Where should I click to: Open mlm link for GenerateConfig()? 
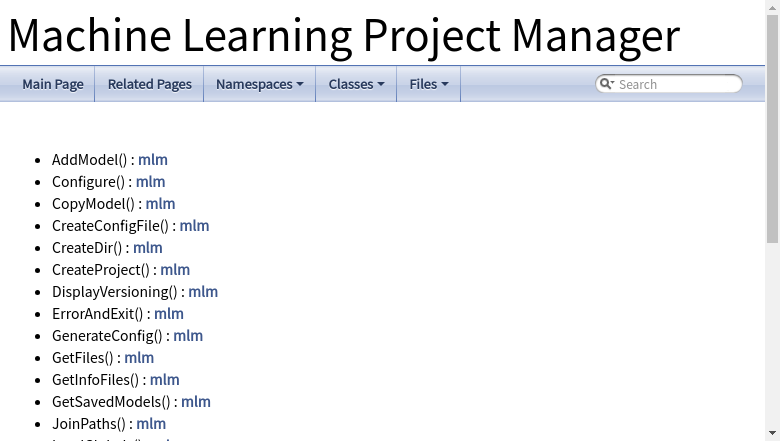[x=188, y=335]
